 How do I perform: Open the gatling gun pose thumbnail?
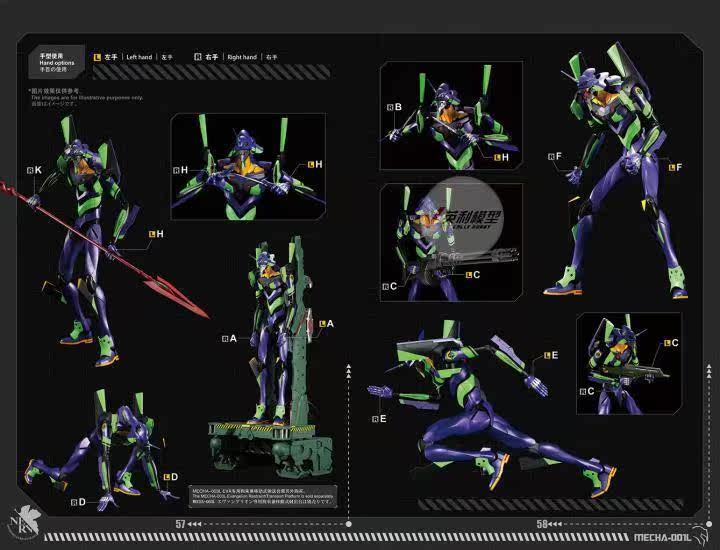(x=451, y=242)
